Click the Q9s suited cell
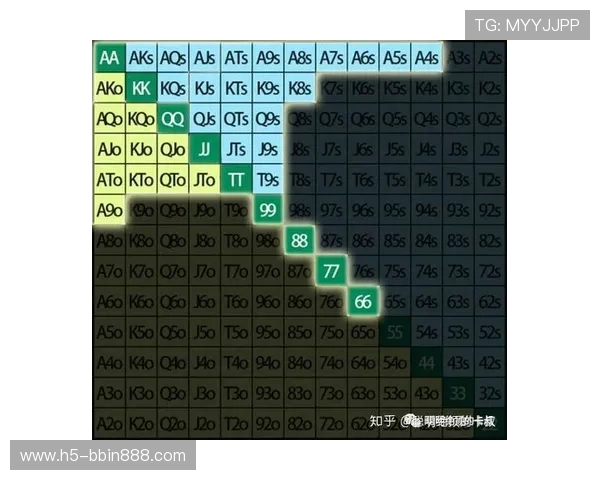 (x=267, y=119)
